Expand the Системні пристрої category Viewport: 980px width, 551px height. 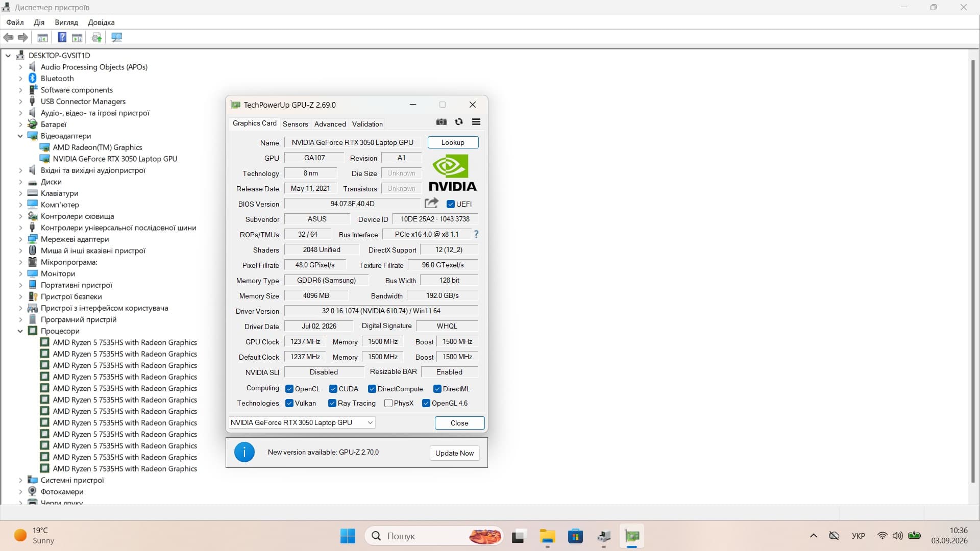(20, 480)
